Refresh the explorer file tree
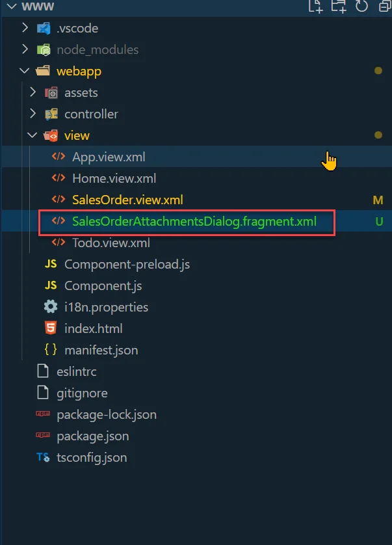Image resolution: width=392 pixels, height=545 pixels. (361, 7)
